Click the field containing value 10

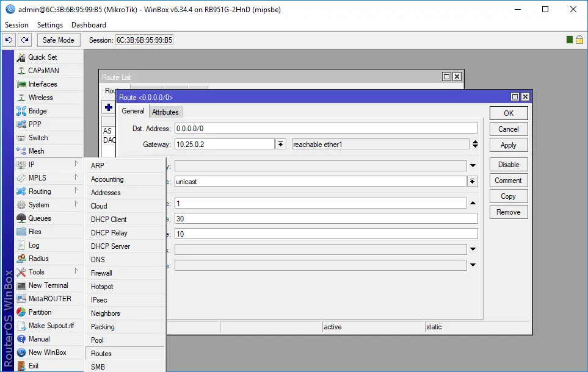click(x=326, y=234)
